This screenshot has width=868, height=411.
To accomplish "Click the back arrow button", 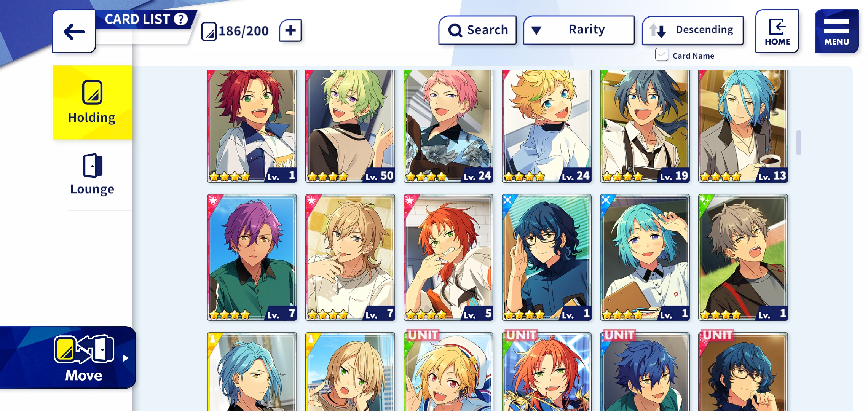I will click(74, 32).
